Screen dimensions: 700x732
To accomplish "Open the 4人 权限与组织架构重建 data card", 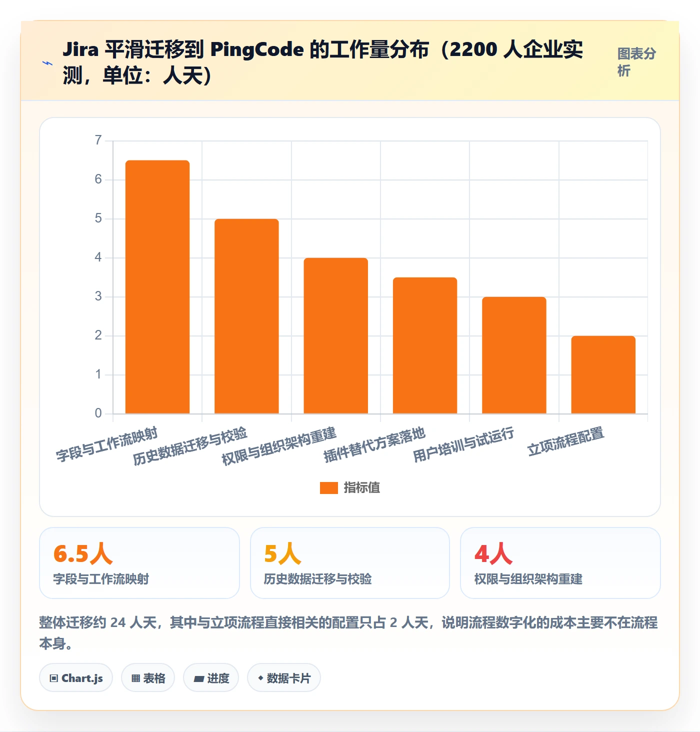I will click(560, 563).
